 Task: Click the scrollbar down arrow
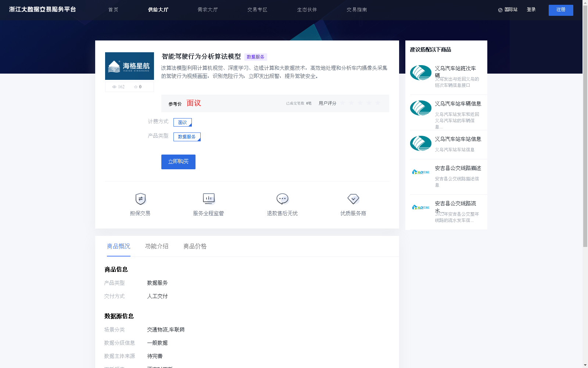[585, 365]
